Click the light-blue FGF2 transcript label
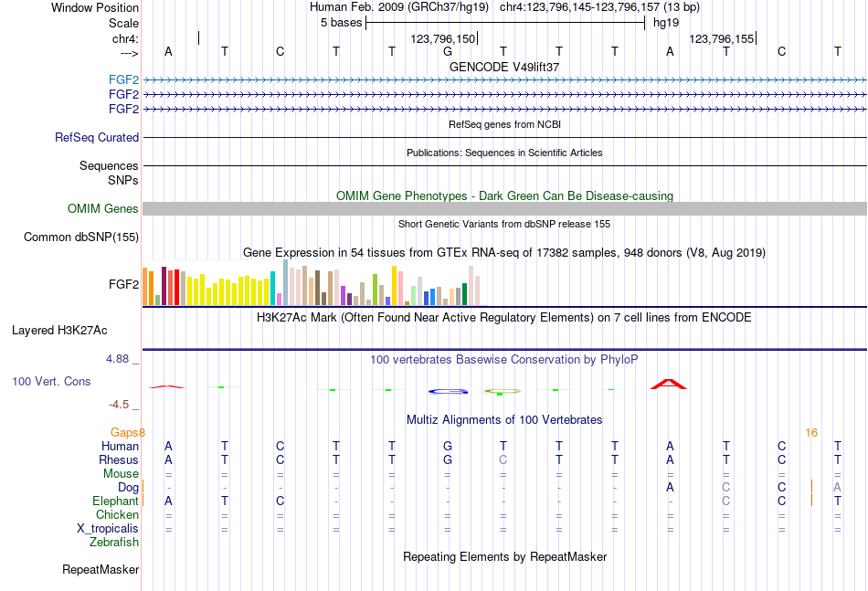Image resolution: width=868 pixels, height=591 pixels. tap(123, 79)
